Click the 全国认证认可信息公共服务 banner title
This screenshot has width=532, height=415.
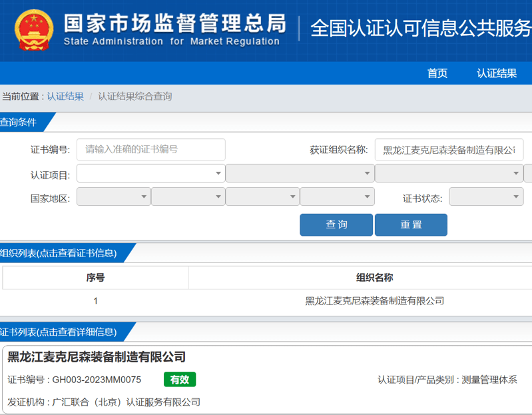pos(421,28)
